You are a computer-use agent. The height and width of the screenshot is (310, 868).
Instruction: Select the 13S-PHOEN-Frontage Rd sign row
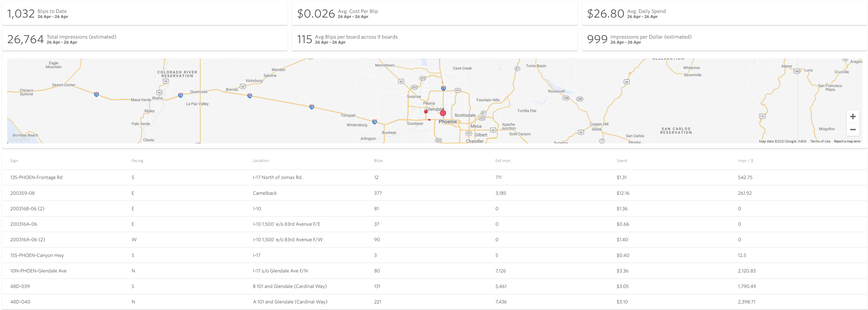coord(36,177)
